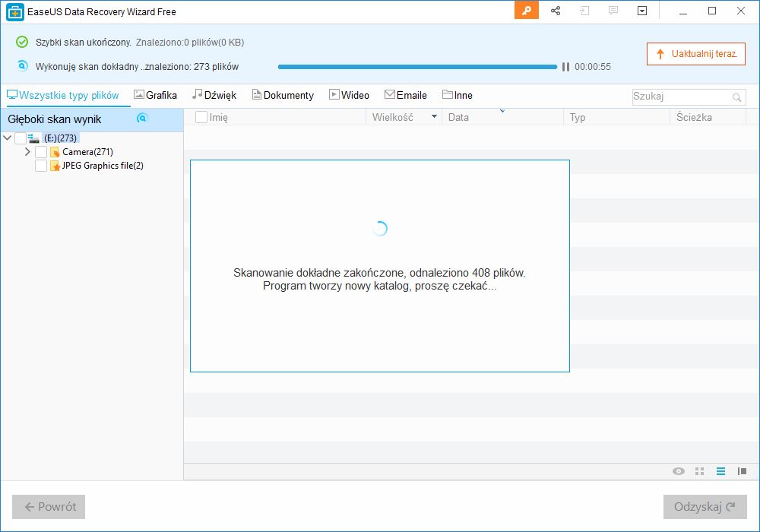Pause the deep scan

(565, 67)
